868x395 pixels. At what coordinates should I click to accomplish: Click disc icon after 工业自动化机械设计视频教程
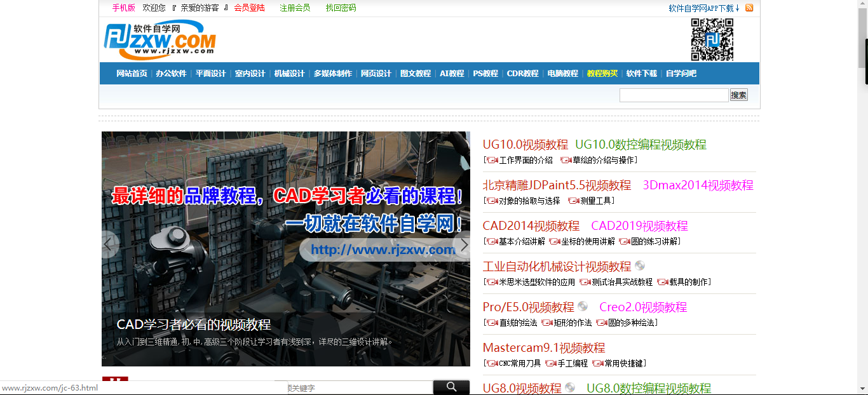tap(640, 265)
